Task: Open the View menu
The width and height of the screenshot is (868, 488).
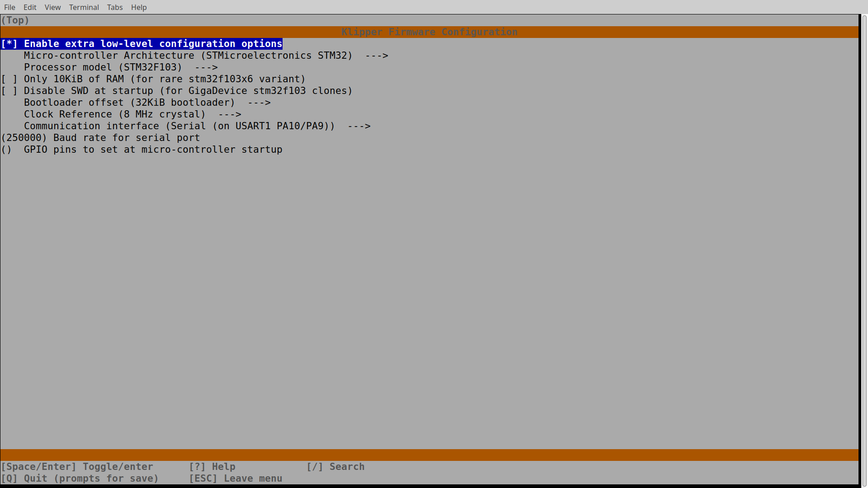Action: [52, 7]
